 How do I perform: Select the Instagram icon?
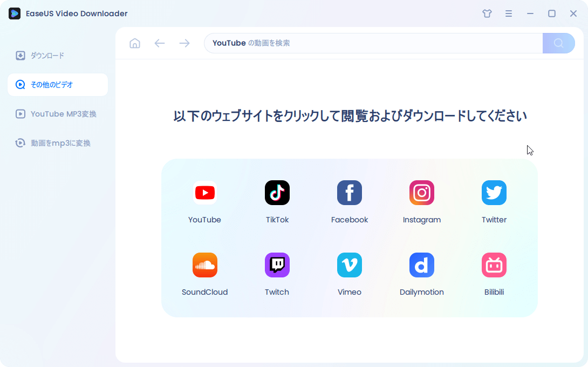pos(421,193)
